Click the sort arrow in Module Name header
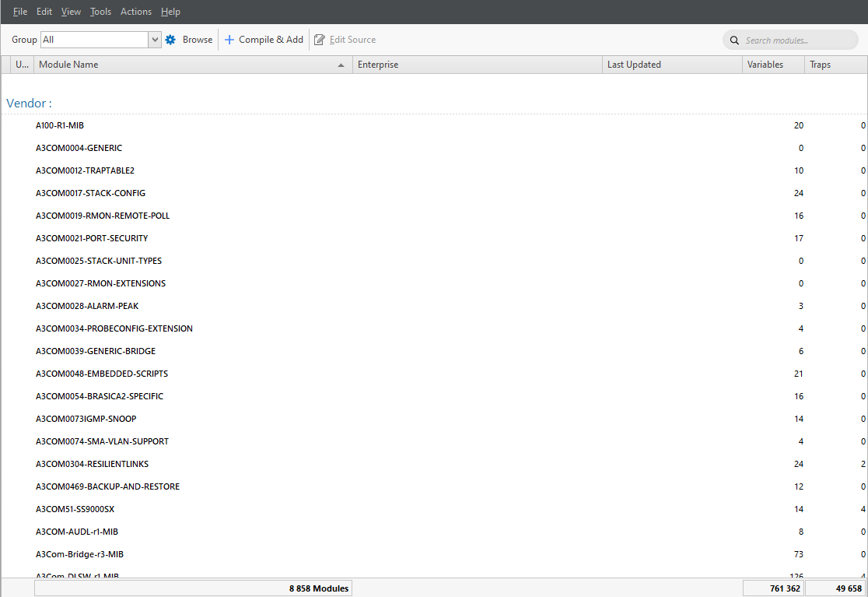868x597 pixels. tap(341, 65)
